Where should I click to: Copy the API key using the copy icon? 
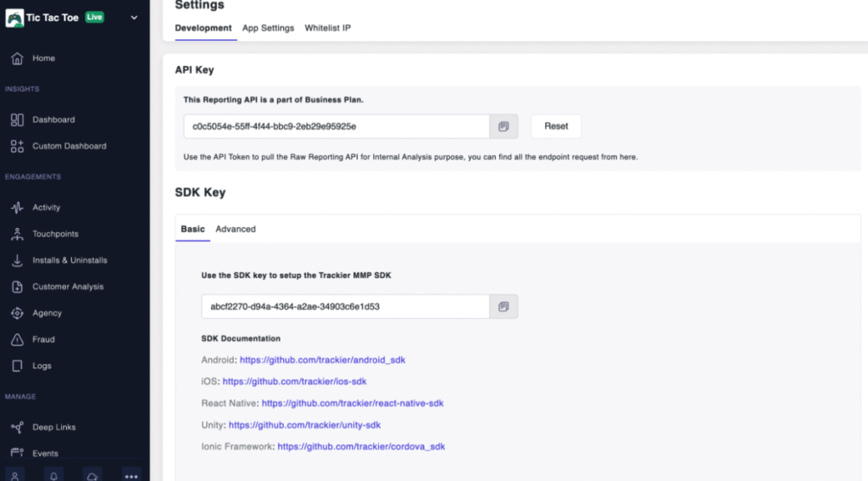[504, 126]
